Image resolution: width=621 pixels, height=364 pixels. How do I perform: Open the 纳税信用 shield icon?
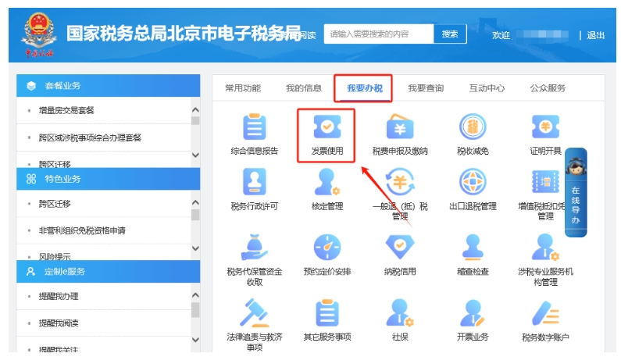pos(399,248)
